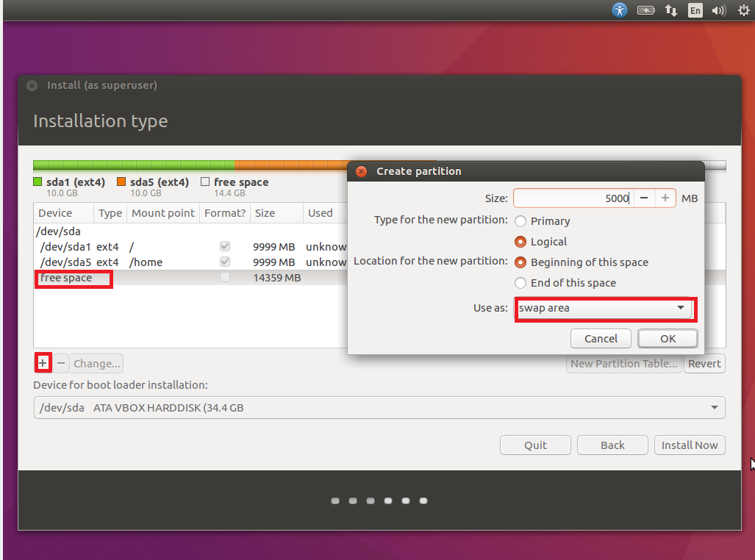The image size is (755, 560).
Task: Click the En keyboard layout indicator
Action: pos(695,10)
